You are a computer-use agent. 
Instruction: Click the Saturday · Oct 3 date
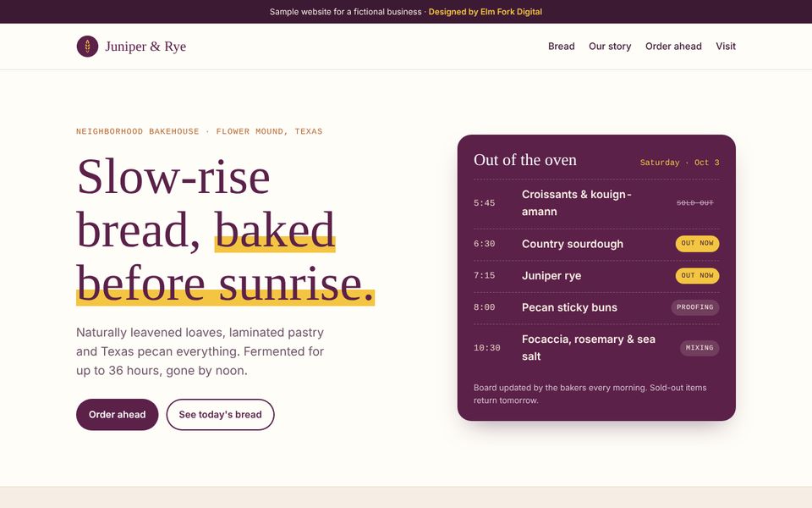click(679, 163)
